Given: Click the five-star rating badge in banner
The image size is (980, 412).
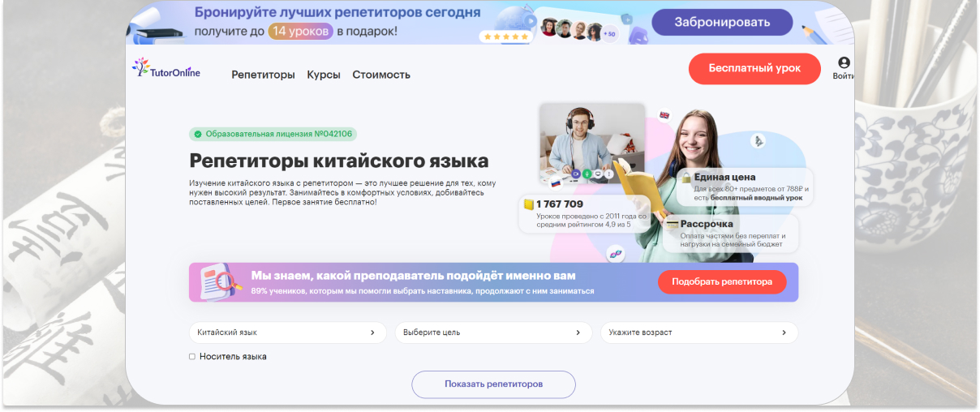Looking at the screenshot, I should [x=505, y=36].
